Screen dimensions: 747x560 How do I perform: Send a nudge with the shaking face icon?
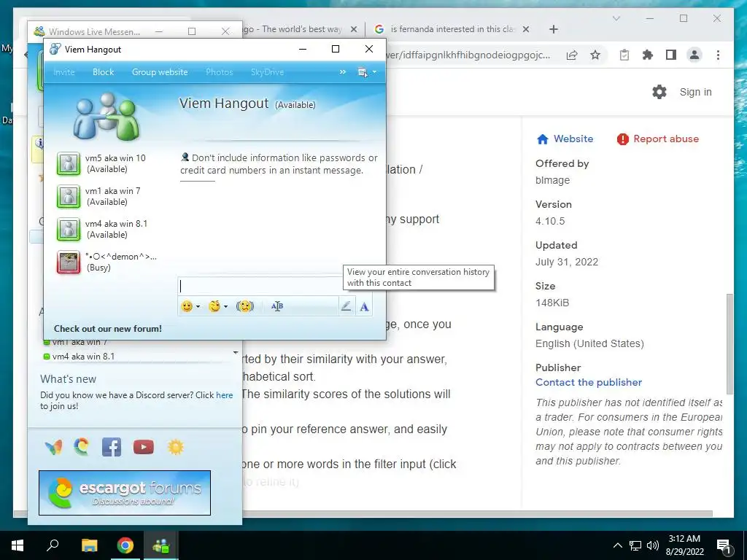245,306
